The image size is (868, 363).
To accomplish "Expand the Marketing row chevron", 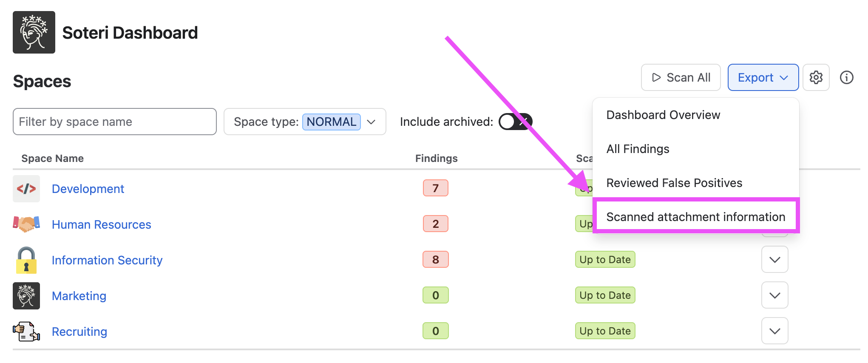I will tap(774, 295).
